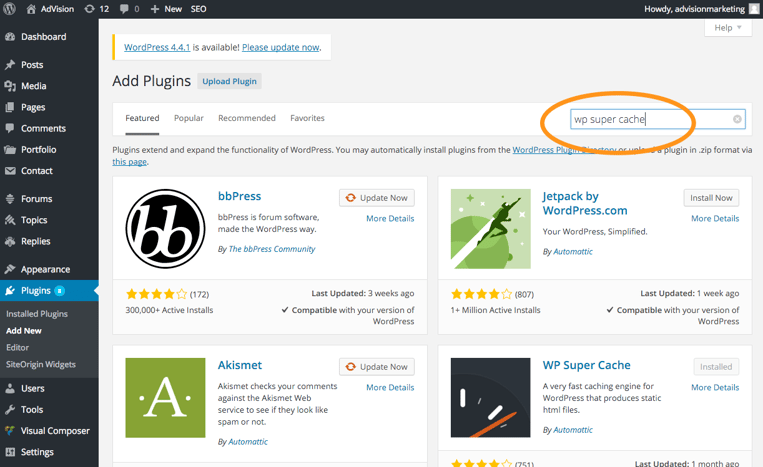Switch to the Recommended tab
763x467 pixels.
click(x=247, y=118)
